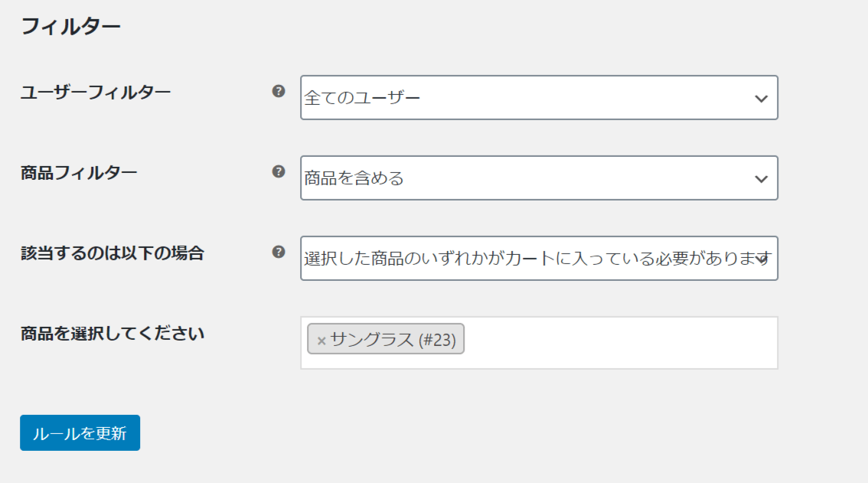Click the フィルター section heading

(70, 26)
